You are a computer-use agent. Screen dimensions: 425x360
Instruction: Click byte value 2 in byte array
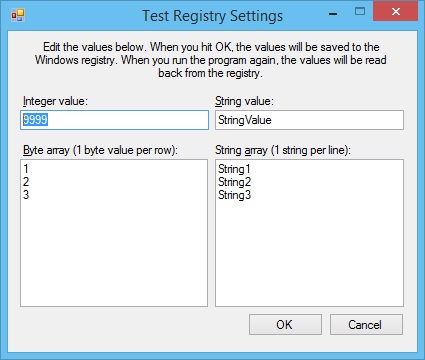pyautogui.click(x=26, y=182)
